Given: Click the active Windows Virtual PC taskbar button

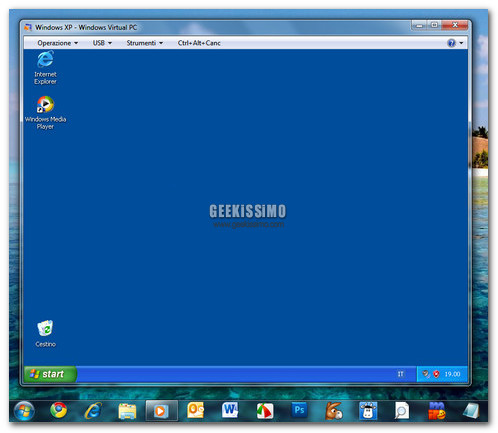Looking at the screenshot, I should click(162, 411).
